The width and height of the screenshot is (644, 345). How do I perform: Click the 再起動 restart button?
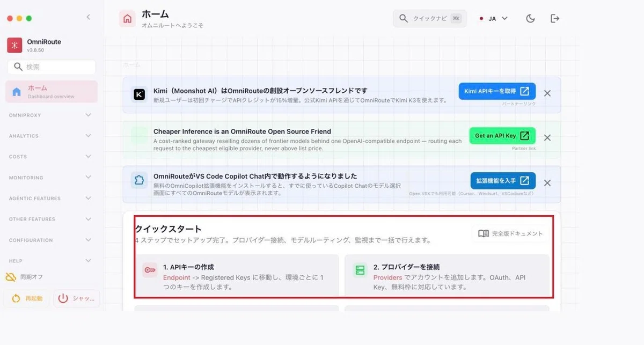point(26,298)
